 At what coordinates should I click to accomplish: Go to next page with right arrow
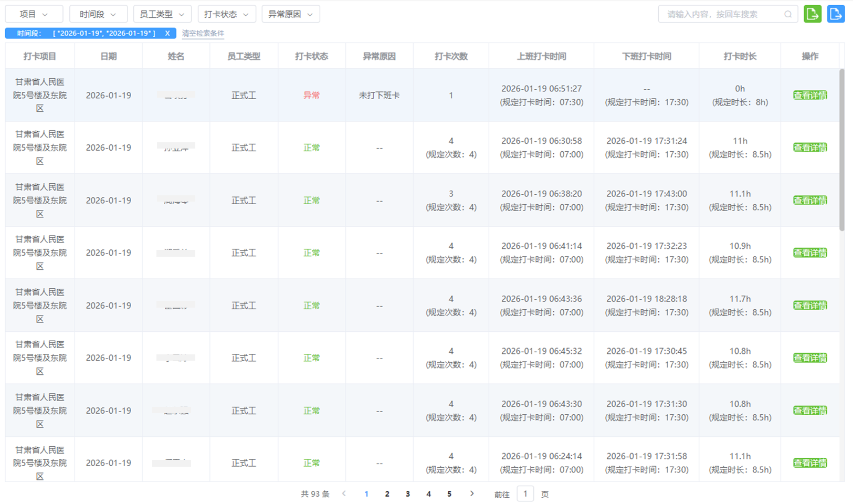point(472,493)
